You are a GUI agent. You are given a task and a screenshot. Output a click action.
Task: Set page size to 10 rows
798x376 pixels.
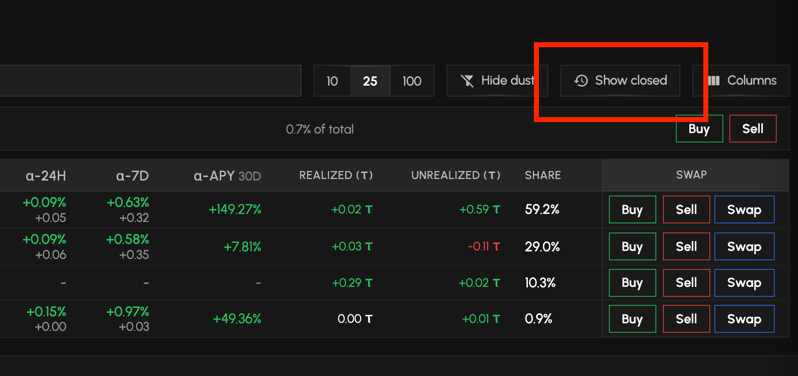point(332,81)
